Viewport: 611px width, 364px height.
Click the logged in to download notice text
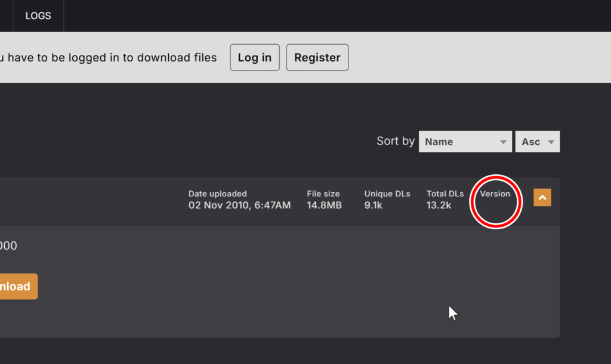[x=109, y=58]
